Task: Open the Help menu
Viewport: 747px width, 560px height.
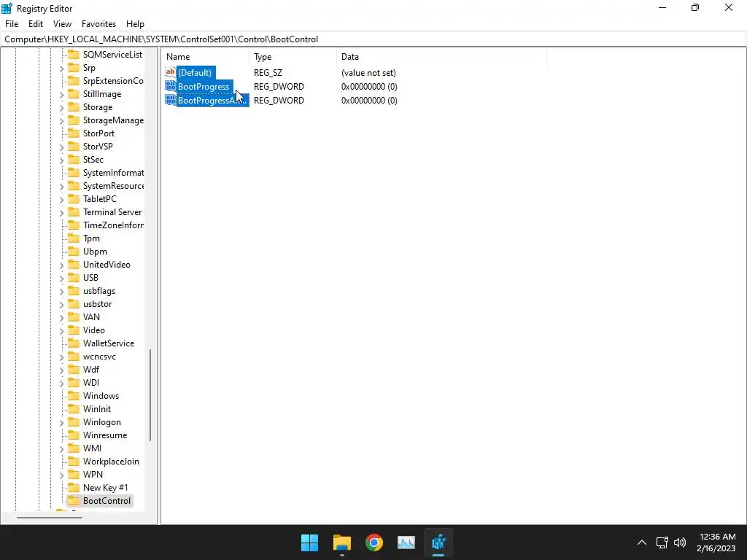Action: point(135,24)
